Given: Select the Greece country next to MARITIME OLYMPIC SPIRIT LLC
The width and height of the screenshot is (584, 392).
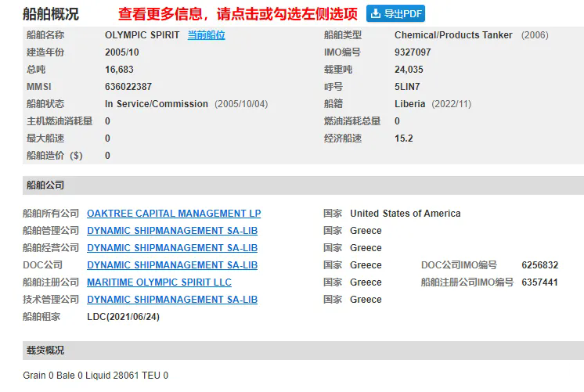Looking at the screenshot, I should tap(366, 282).
